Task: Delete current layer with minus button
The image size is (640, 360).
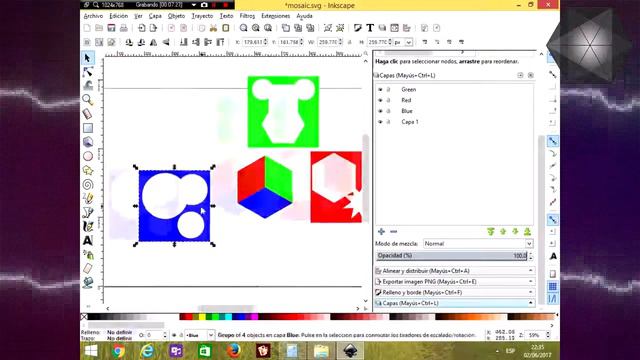Action: (x=393, y=232)
